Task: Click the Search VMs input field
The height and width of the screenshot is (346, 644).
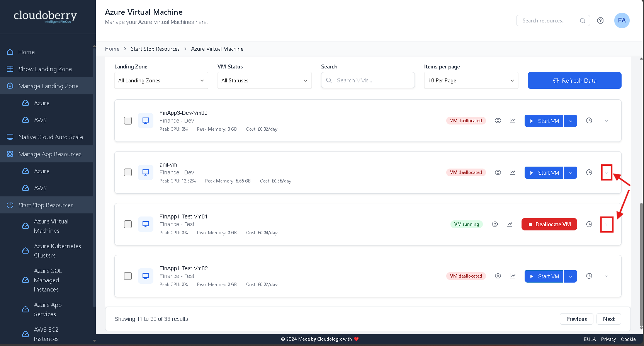Action: click(x=368, y=80)
